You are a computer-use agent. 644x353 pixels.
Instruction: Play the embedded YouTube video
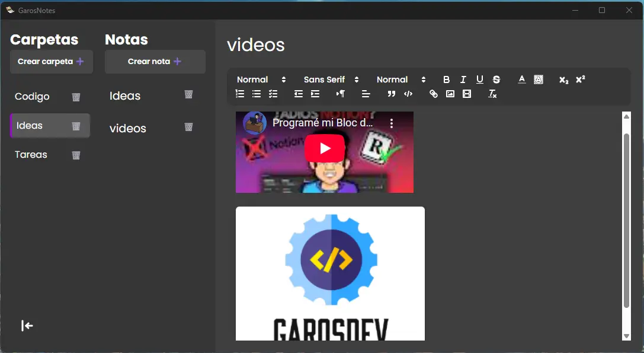click(x=325, y=148)
